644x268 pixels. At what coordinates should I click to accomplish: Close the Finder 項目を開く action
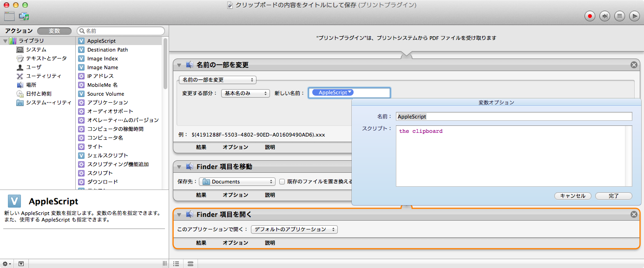pos(634,214)
